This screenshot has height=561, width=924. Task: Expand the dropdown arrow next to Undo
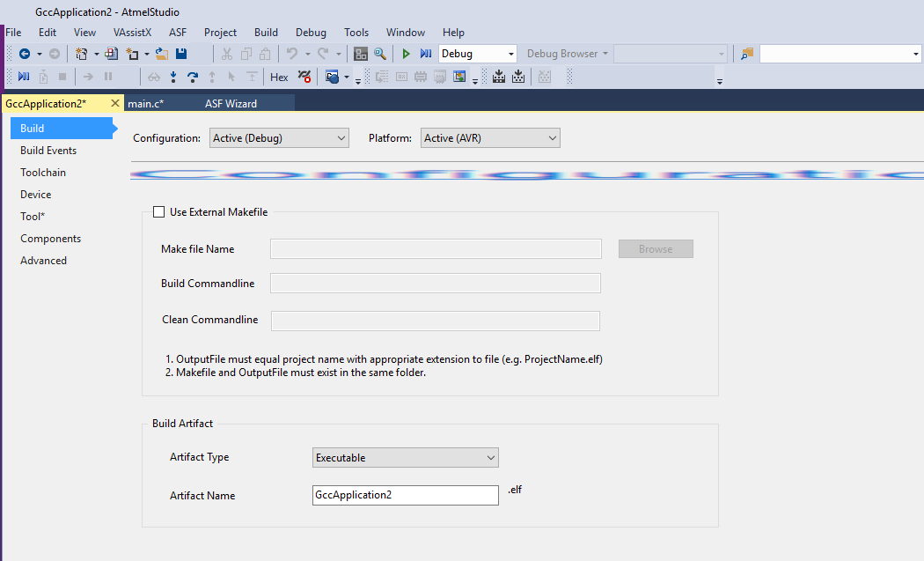(x=308, y=55)
